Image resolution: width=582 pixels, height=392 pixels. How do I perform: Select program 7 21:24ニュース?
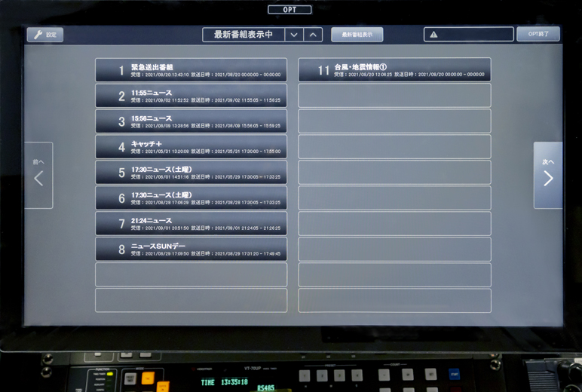point(191,224)
